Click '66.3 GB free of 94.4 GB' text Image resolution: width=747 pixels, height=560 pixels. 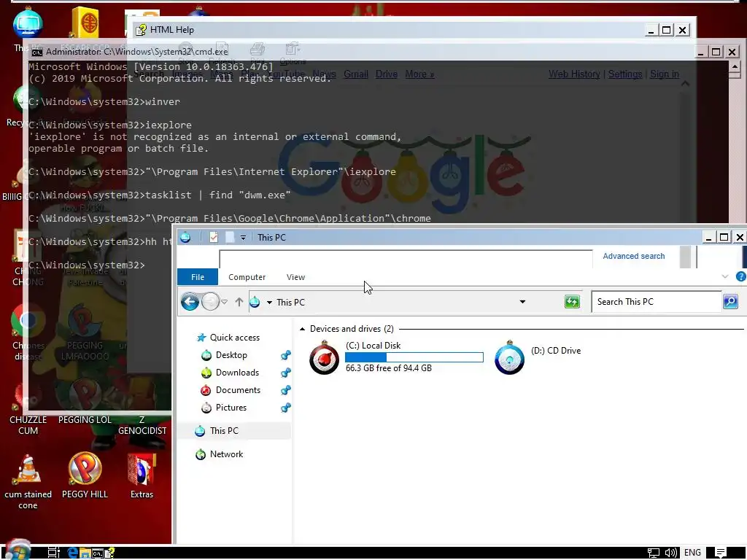(389, 368)
